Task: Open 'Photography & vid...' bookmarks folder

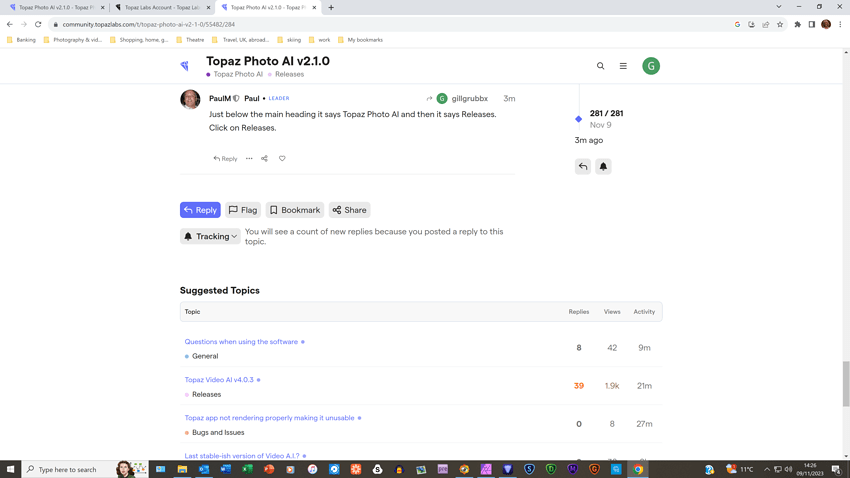Action: (73, 40)
